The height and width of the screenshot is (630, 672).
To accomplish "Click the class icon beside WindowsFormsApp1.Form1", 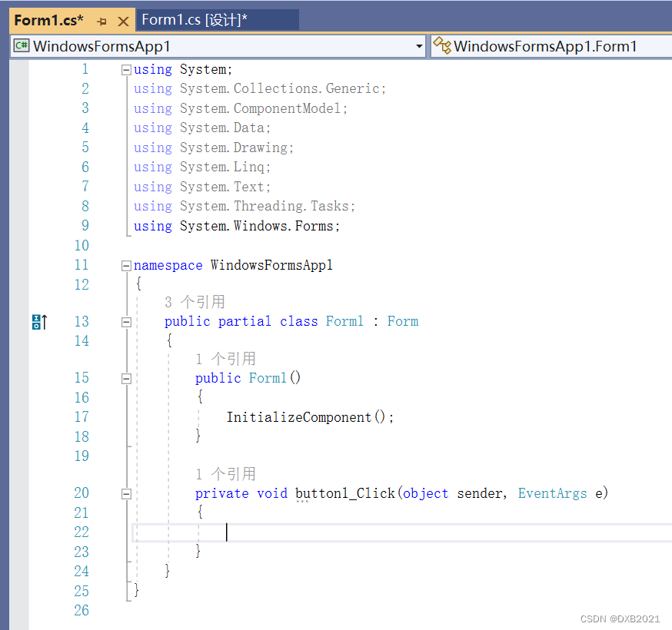I will pos(442,45).
